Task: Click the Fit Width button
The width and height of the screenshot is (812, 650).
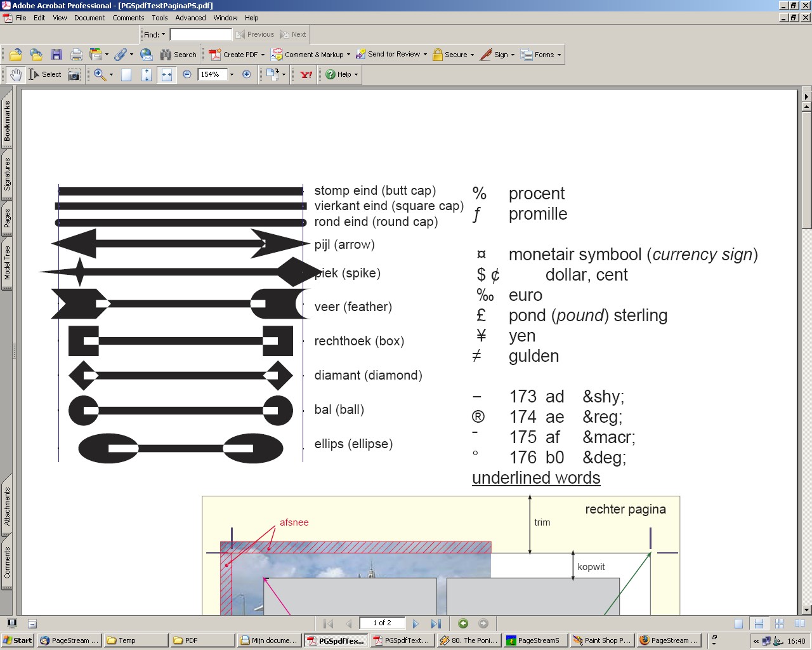Action: 166,75
